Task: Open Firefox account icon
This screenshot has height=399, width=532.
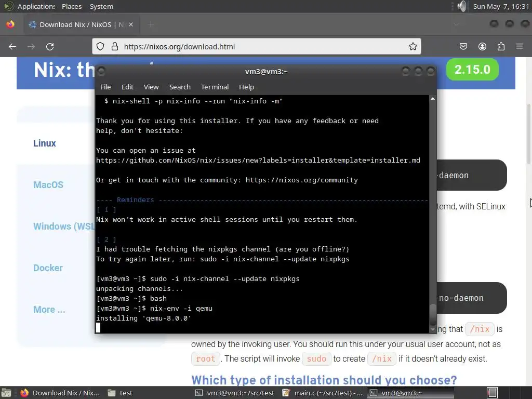Action: 482,46
